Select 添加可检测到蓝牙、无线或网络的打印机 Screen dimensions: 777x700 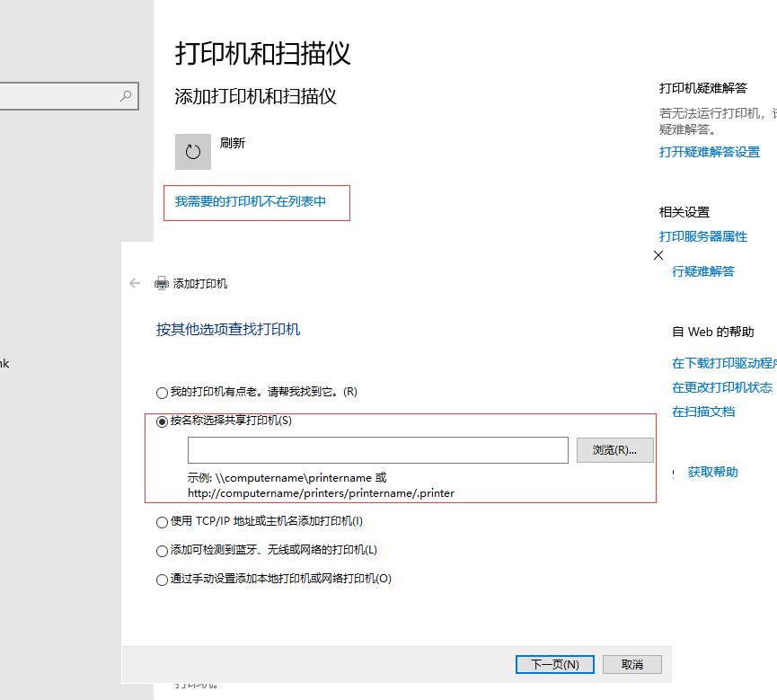pyautogui.click(x=162, y=551)
